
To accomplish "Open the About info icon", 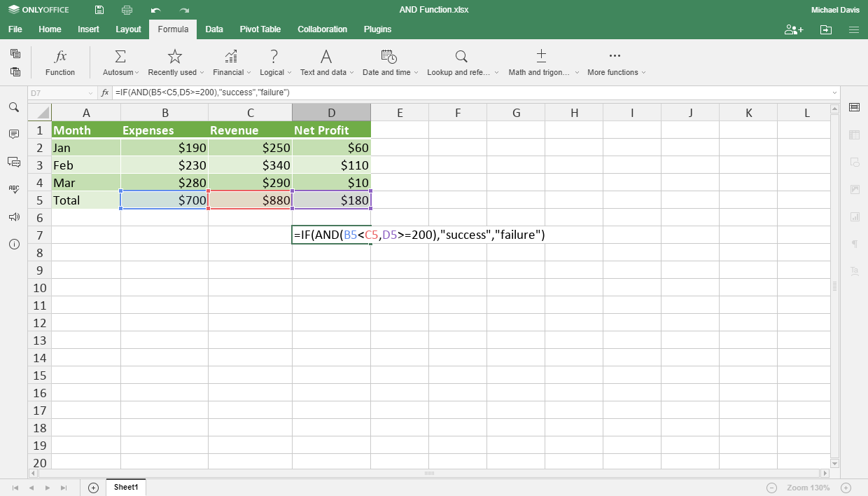I will (14, 244).
